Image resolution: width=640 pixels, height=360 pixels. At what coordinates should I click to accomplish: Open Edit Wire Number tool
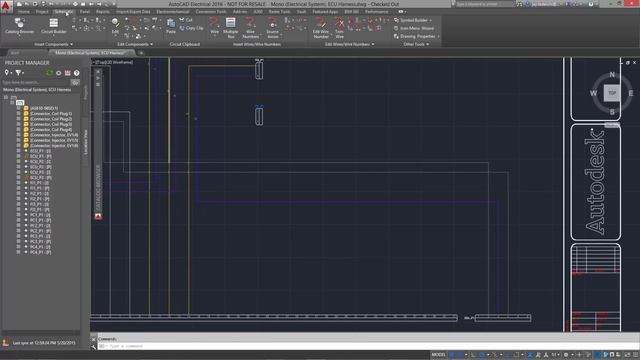(321, 28)
